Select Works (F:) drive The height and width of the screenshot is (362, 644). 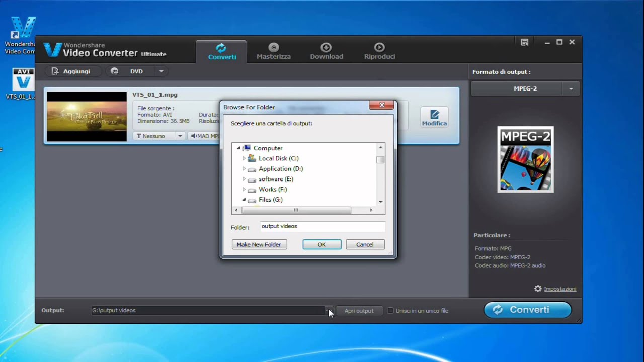pos(272,190)
